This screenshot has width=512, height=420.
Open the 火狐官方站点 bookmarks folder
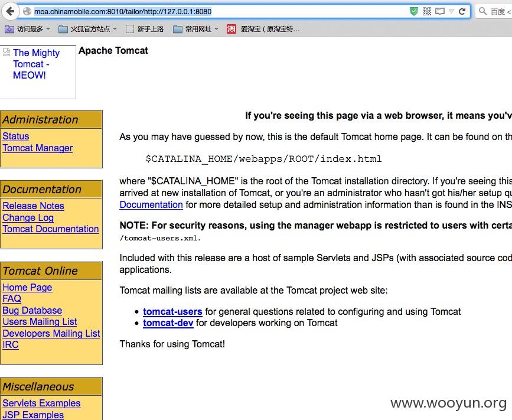(87, 29)
